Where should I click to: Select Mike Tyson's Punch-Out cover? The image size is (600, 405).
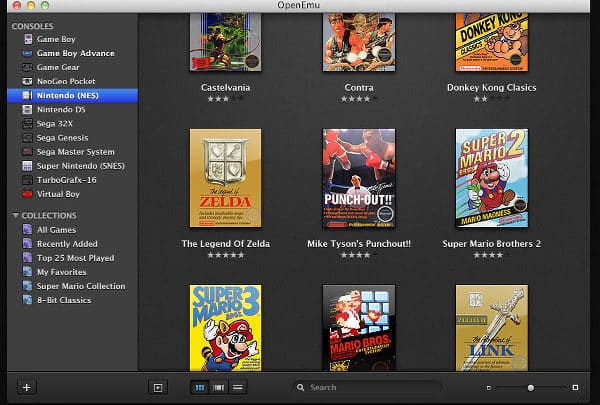[359, 178]
